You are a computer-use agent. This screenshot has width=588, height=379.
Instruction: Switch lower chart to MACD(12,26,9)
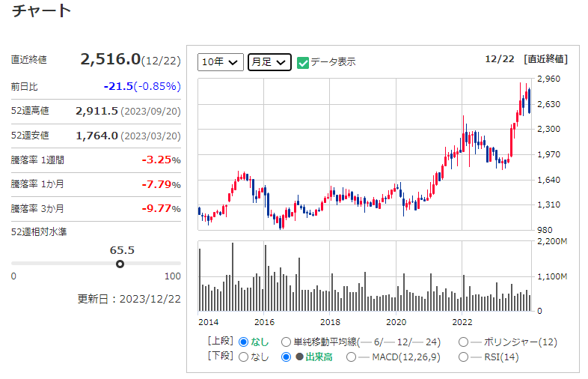coord(350,357)
